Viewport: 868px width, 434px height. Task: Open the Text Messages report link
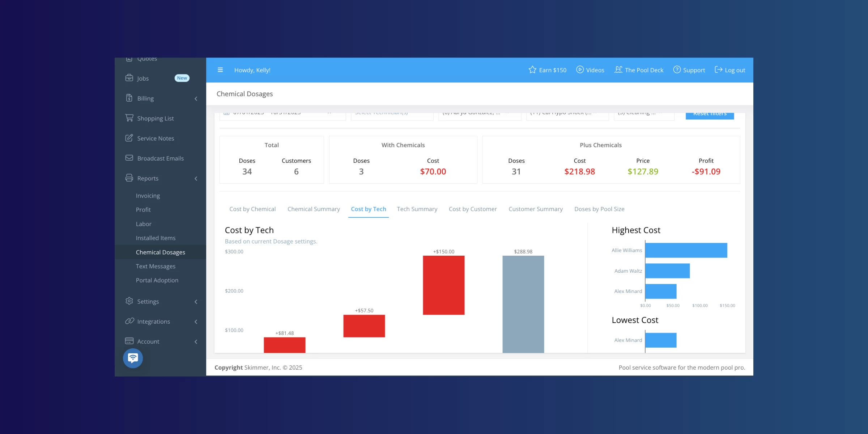pyautogui.click(x=156, y=266)
